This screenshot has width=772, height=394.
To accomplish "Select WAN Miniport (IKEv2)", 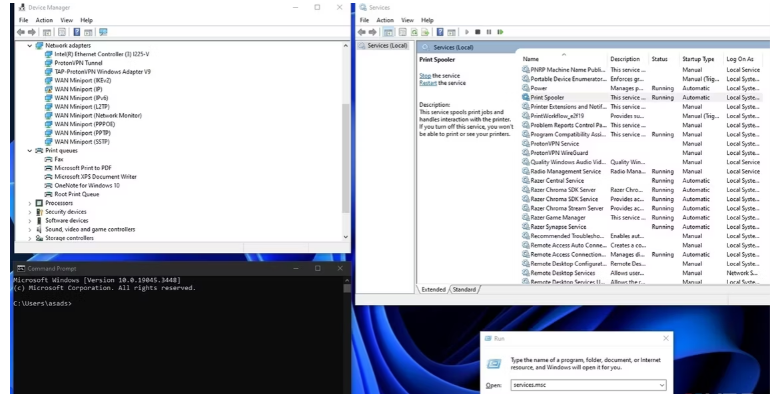I will 78,81.
